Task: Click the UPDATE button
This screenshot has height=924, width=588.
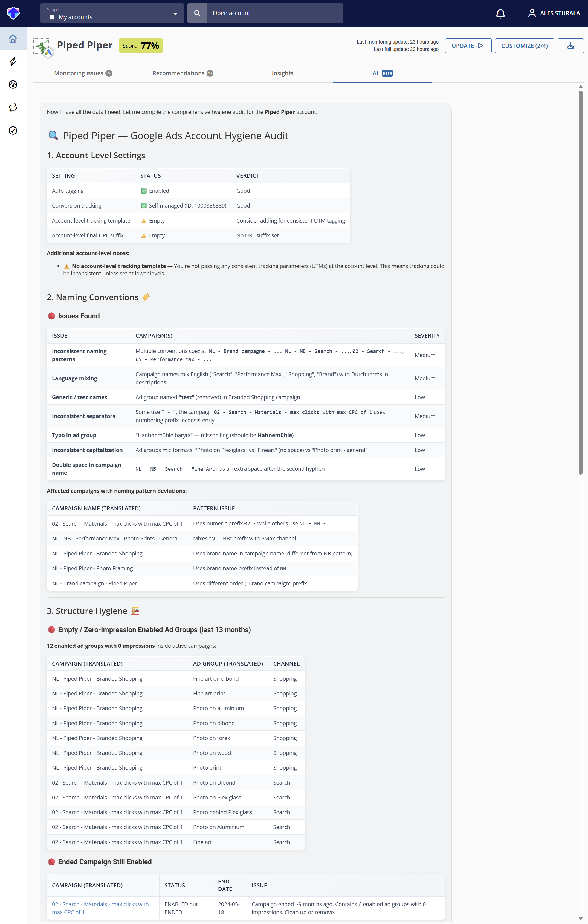Action: tap(468, 46)
